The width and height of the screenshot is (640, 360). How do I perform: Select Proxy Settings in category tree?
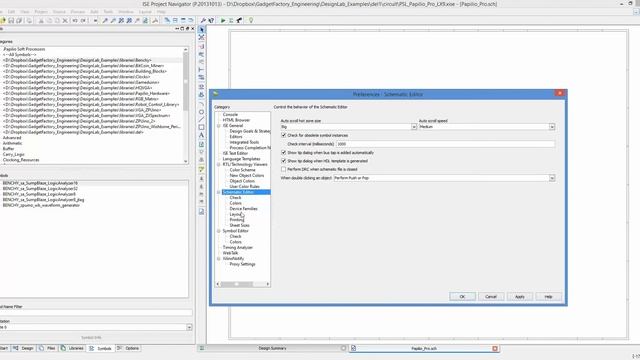(242, 264)
